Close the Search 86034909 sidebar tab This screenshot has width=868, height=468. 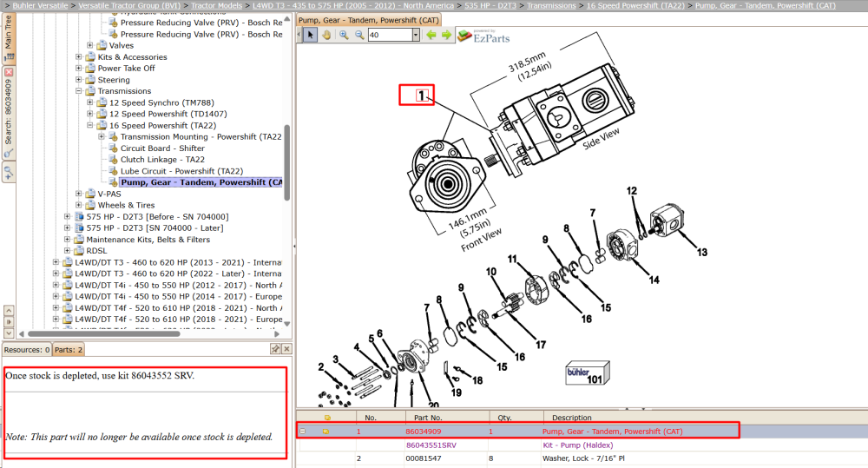[9, 72]
